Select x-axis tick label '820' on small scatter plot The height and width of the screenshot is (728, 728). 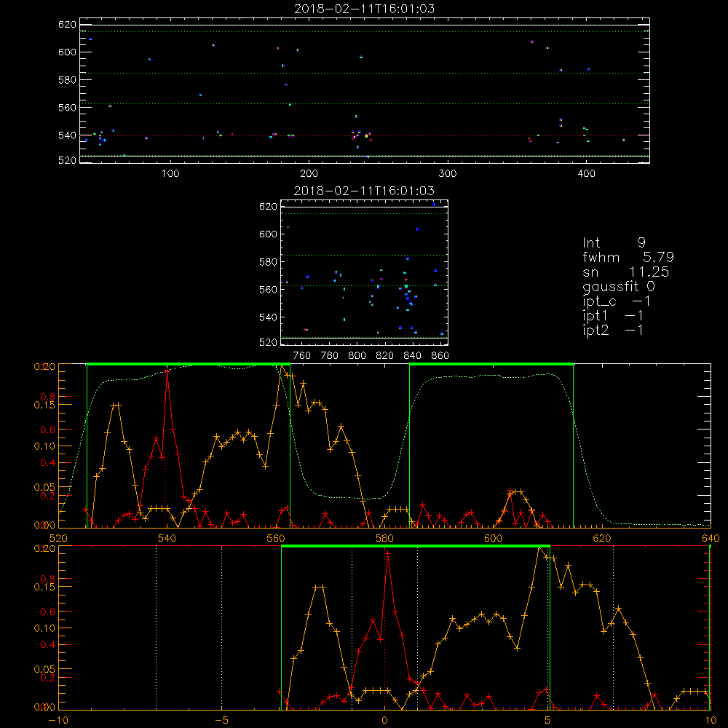point(385,356)
